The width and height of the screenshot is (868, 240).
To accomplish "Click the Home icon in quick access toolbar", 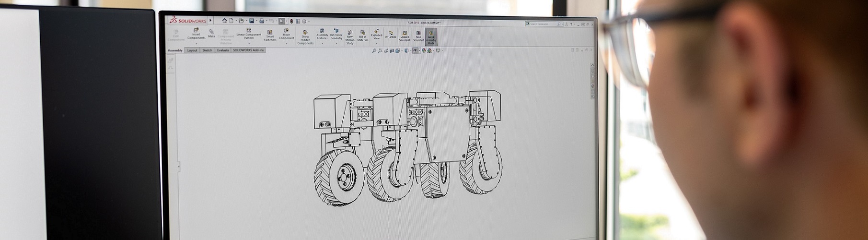I will point(224,21).
